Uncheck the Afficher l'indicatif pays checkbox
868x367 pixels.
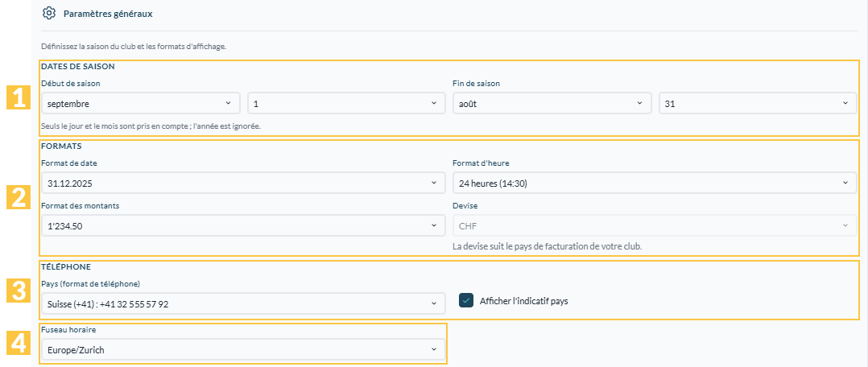[466, 300]
